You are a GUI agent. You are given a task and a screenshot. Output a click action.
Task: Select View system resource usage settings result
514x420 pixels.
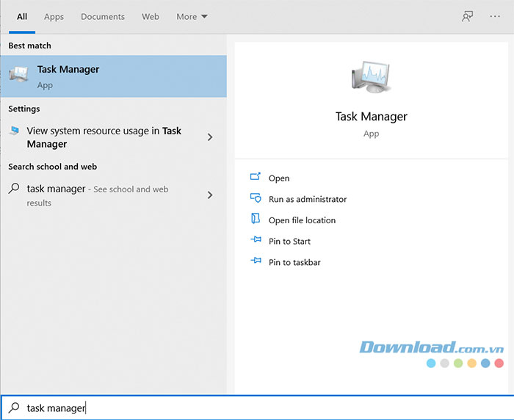[103, 137]
